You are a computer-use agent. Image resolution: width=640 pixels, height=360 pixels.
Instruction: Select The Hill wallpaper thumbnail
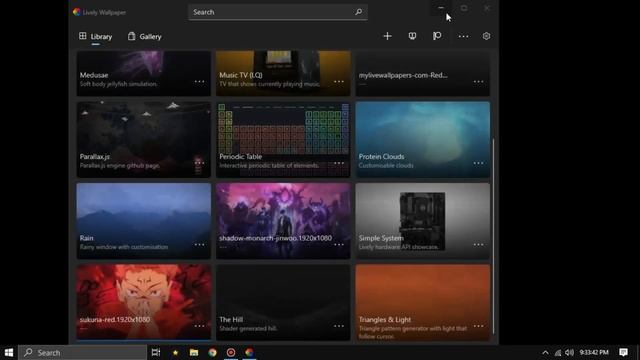283,302
